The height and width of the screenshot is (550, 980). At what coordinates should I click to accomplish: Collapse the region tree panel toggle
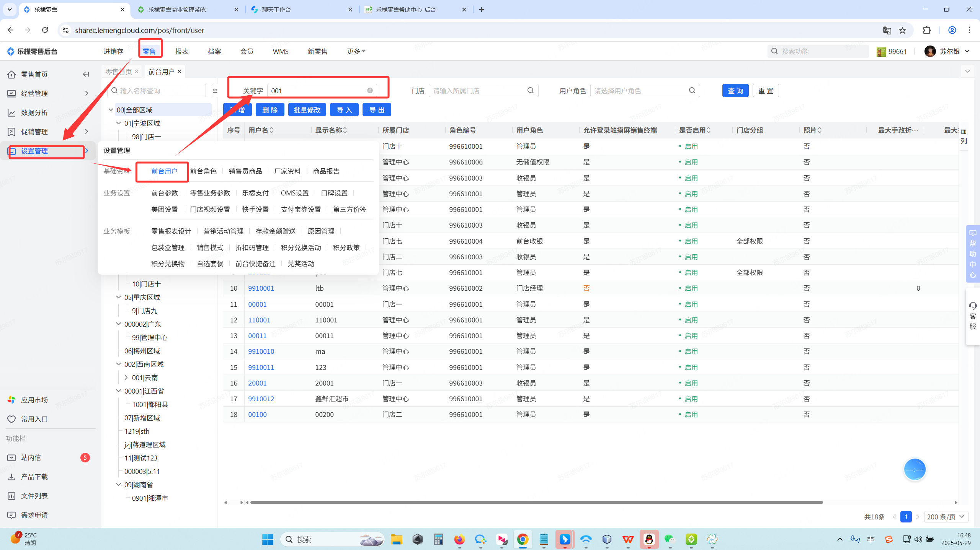[215, 91]
